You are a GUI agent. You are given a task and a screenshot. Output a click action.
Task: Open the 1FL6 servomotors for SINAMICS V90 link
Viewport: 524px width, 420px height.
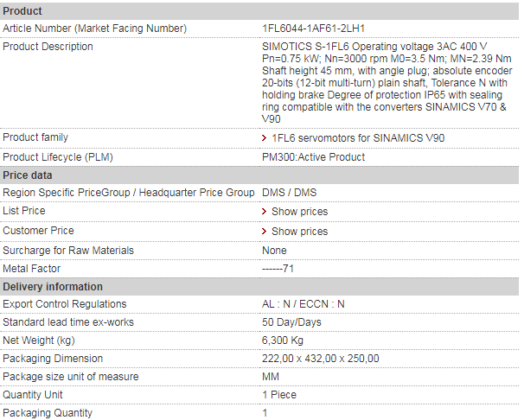358,138
